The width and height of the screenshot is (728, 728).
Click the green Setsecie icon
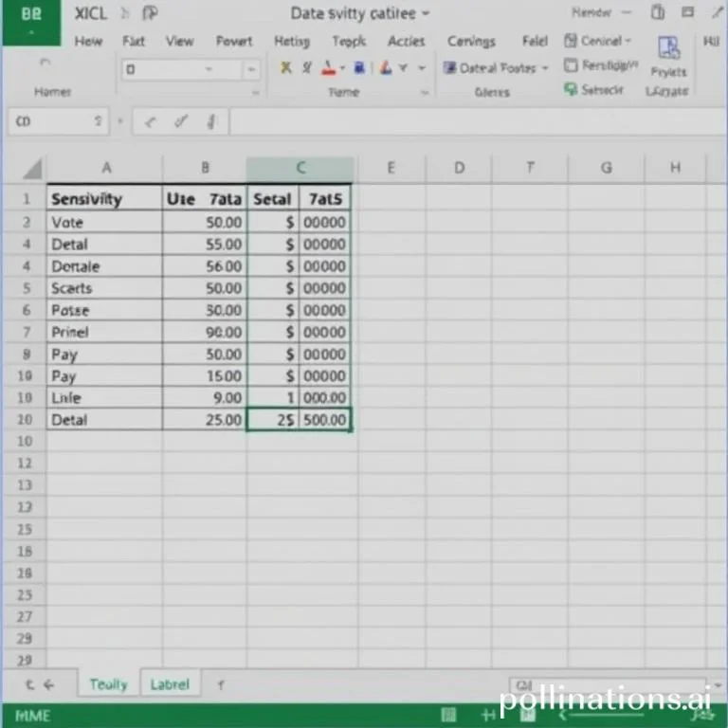[x=571, y=89]
